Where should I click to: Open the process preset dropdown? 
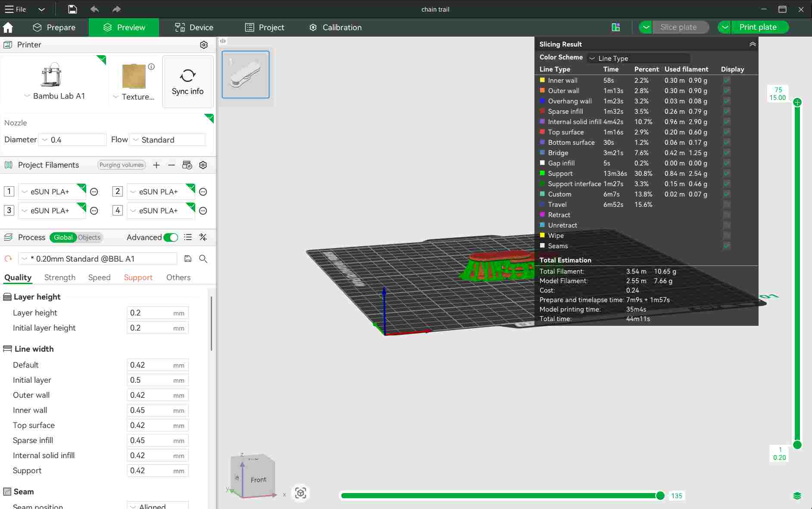98,259
